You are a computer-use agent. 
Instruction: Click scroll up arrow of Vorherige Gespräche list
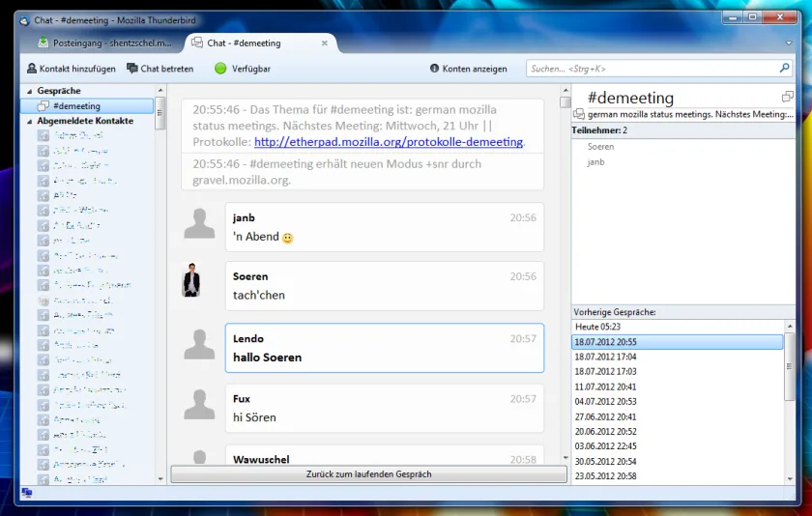(x=790, y=326)
